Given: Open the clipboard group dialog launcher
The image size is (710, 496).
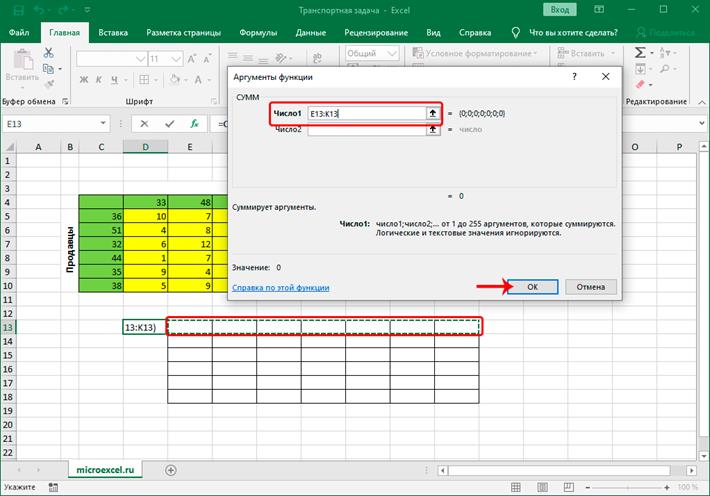Looking at the screenshot, I should 65,101.
